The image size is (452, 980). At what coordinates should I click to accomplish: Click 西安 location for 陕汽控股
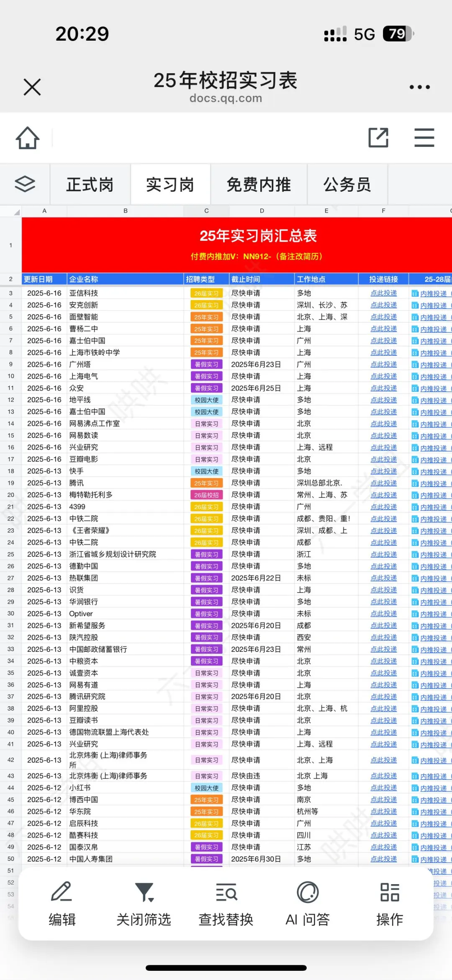pyautogui.click(x=326, y=637)
